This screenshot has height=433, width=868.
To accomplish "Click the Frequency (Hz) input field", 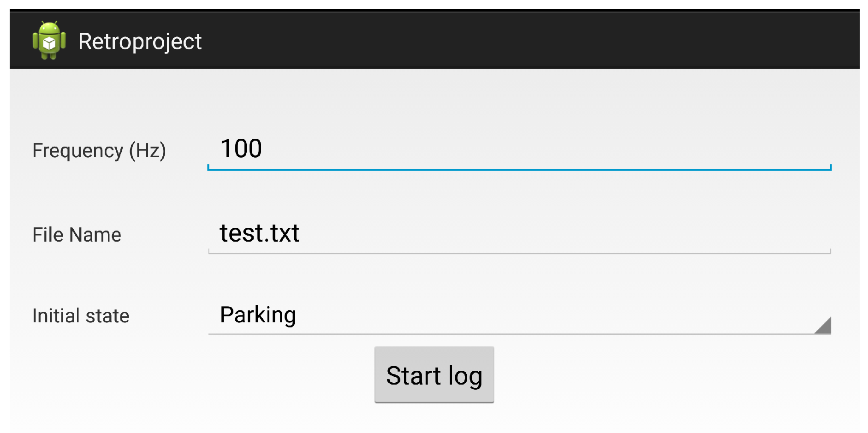I will pyautogui.click(x=519, y=150).
